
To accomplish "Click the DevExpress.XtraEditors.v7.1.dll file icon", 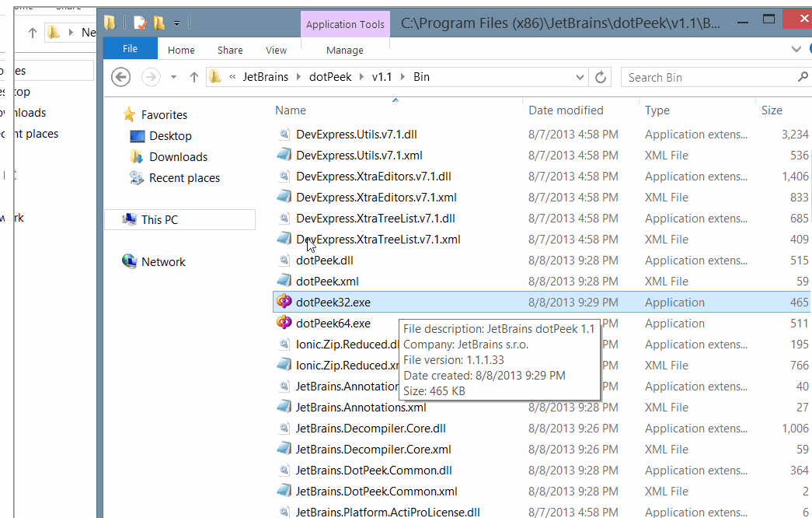I will pos(284,176).
